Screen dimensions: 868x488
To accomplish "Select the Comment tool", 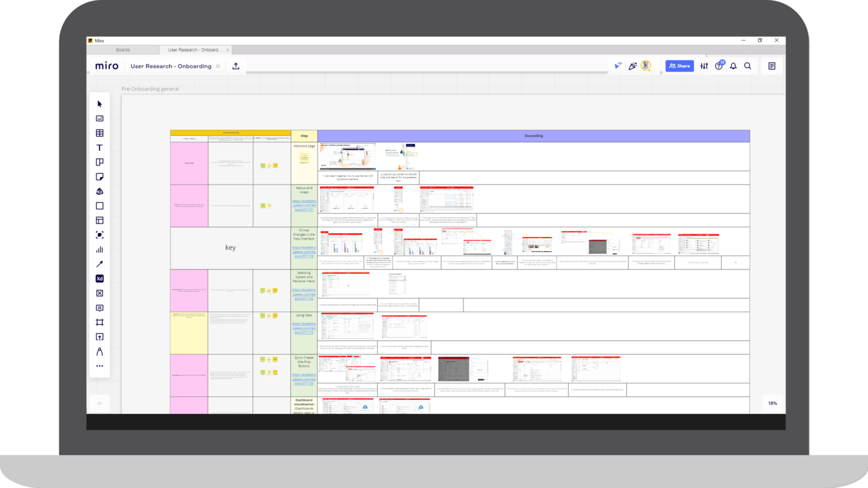I will [x=100, y=308].
